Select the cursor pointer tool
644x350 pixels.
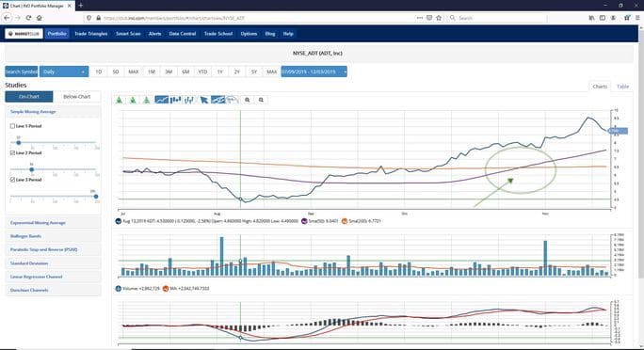(x=203, y=100)
